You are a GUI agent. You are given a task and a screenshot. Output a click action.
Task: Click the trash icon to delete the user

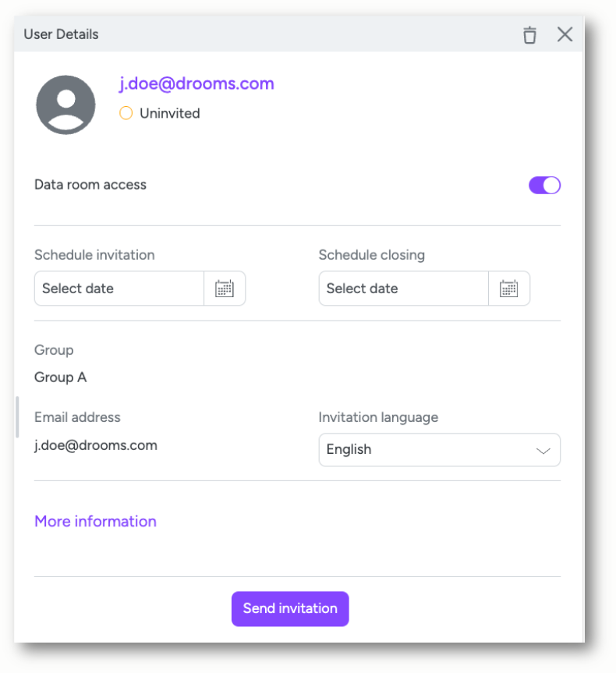pos(529,35)
